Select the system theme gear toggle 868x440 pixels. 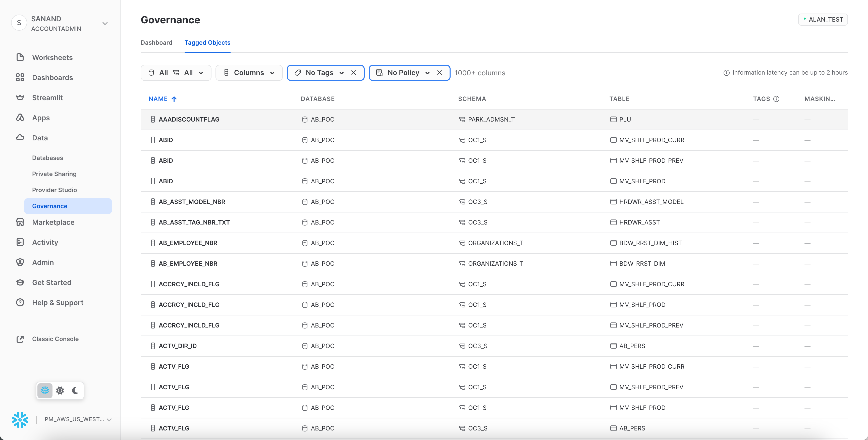60,391
